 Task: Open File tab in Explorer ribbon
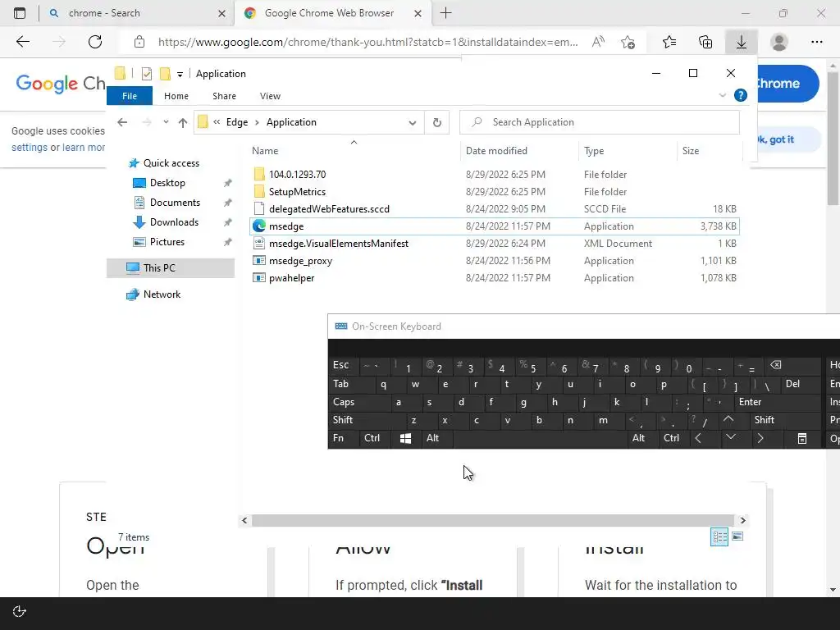(x=130, y=96)
